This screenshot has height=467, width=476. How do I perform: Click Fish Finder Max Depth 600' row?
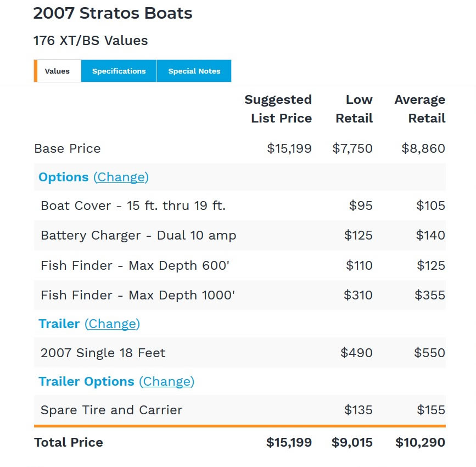coord(240,265)
